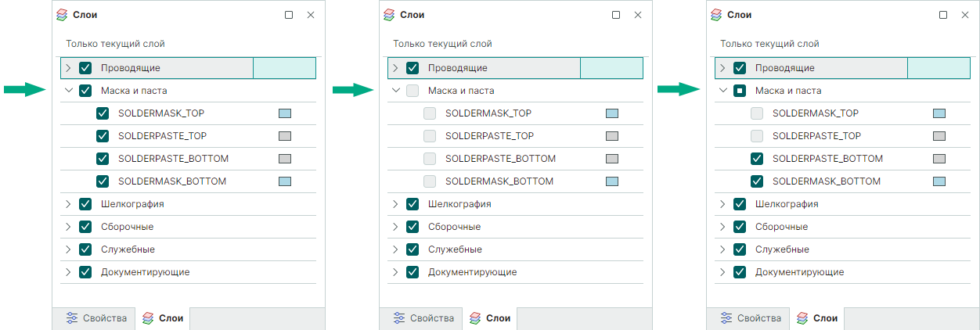Click the first green arrow pointing at Маска и паста
This screenshot has height=330, width=980.
pos(25,90)
